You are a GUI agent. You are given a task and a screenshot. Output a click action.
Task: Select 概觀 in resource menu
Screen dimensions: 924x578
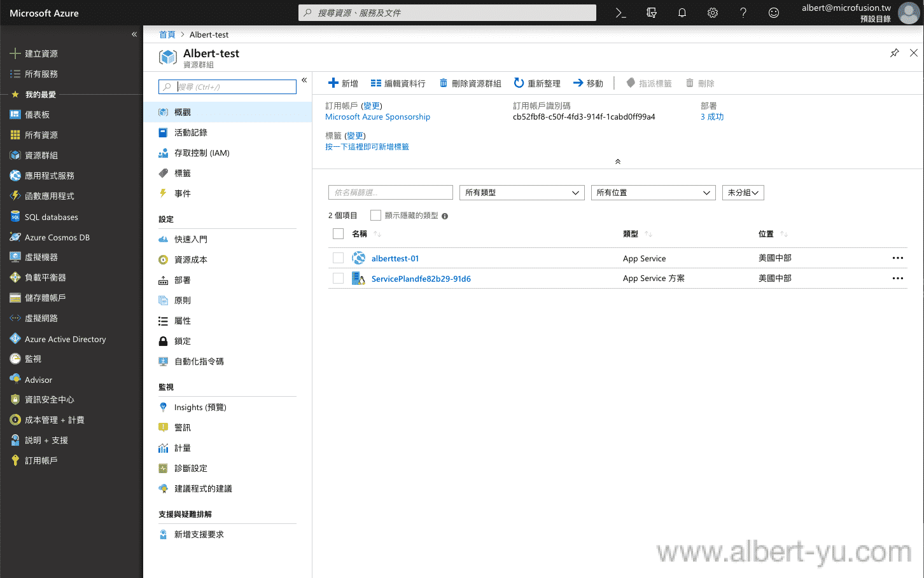(228, 112)
